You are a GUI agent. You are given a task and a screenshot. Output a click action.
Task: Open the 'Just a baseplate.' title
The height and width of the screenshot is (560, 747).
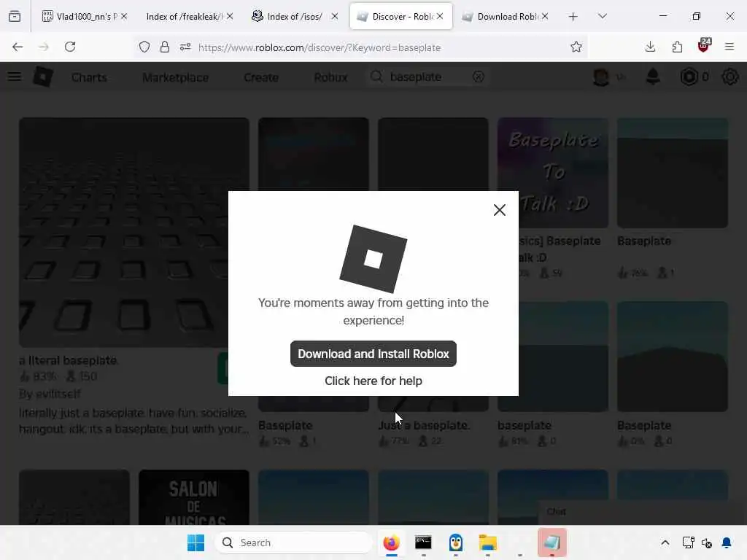tap(424, 425)
